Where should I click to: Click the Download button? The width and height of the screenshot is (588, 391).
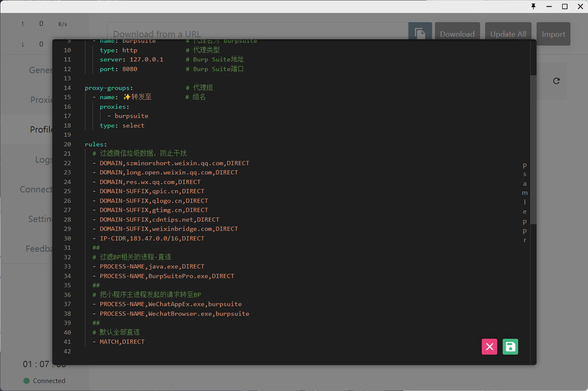click(458, 34)
